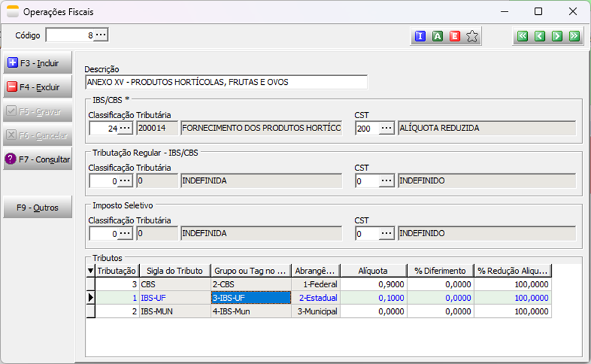Go to the previous record
591x364 pixels.
pyautogui.click(x=540, y=37)
